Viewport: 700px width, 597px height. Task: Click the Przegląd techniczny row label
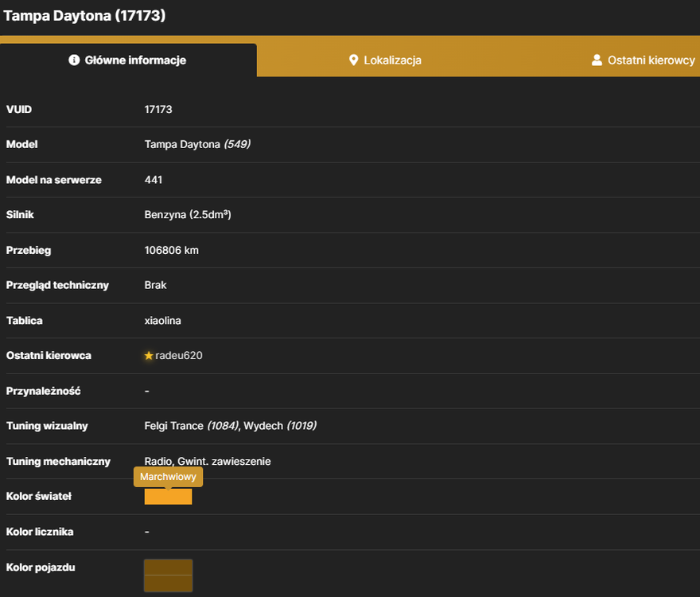click(57, 285)
